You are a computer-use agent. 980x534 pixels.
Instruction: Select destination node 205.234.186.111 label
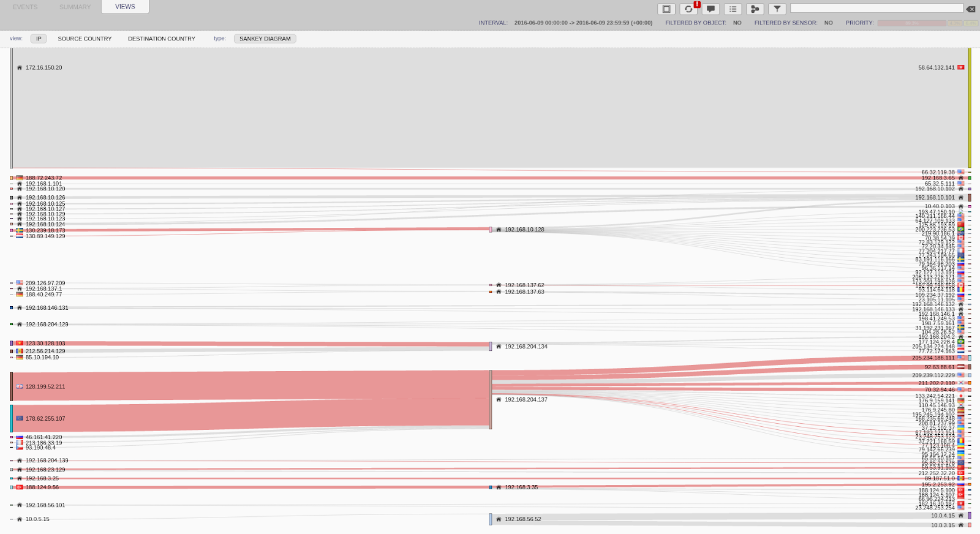click(x=933, y=358)
